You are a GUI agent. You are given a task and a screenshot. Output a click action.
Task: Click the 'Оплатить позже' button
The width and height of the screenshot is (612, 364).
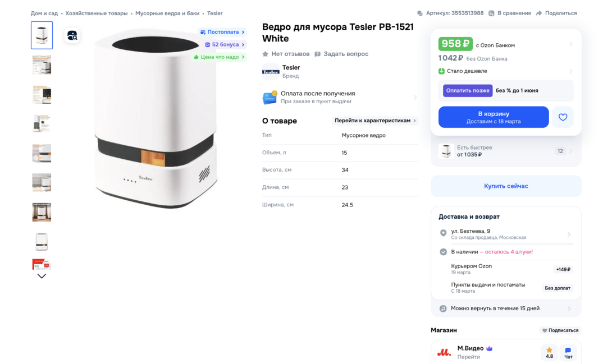[x=467, y=90]
